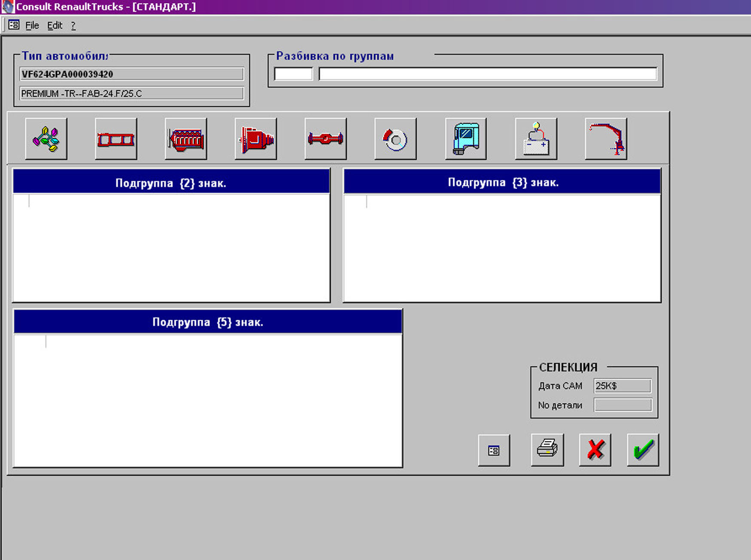The image size is (751, 560).
Task: Open the engine parts group
Action: 186,139
